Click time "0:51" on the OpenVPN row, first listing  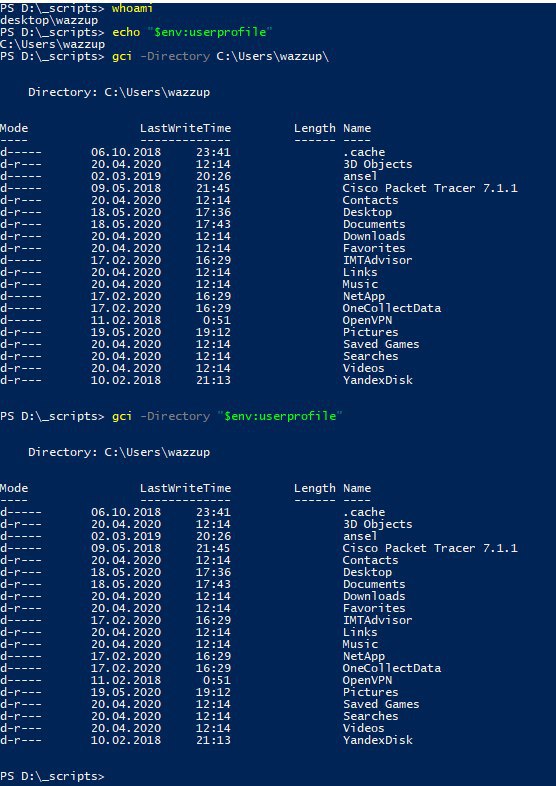pos(217,321)
